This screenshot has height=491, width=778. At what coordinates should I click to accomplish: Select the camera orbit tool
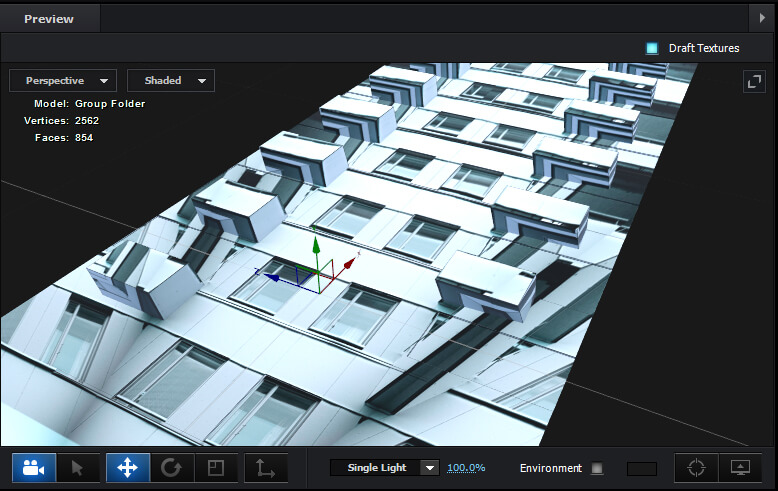click(34, 468)
